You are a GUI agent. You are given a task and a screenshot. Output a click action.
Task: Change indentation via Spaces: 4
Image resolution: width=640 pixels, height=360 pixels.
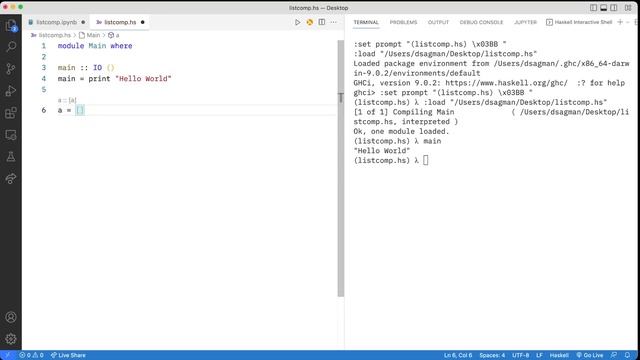point(492,355)
